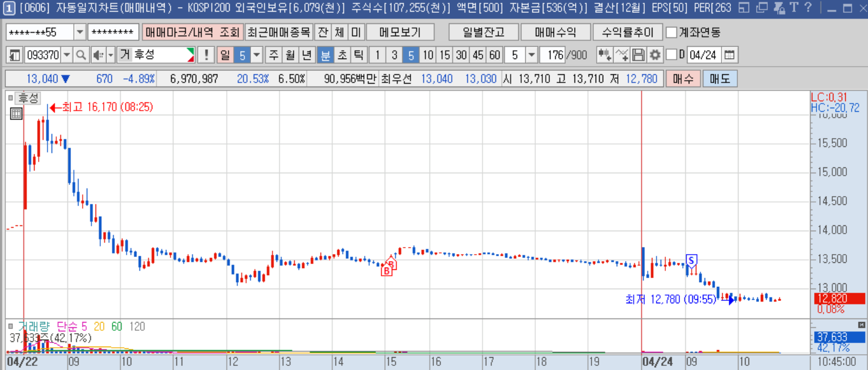868x370 pixels.
Task: Toggle the D date checkbox
Action: 672,54
